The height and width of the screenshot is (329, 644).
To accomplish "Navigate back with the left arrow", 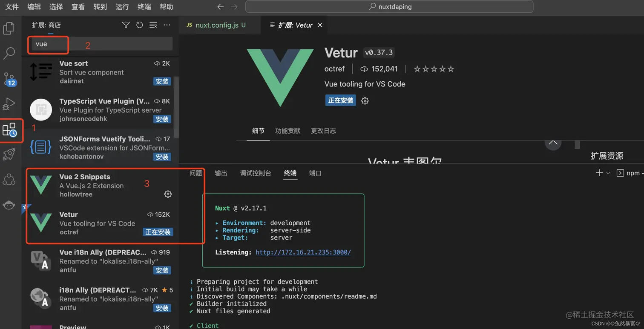I will [220, 7].
